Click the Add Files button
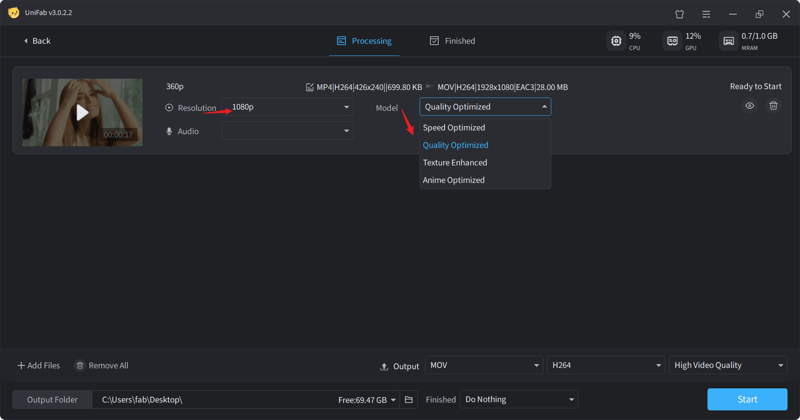The width and height of the screenshot is (800, 420). tap(39, 366)
